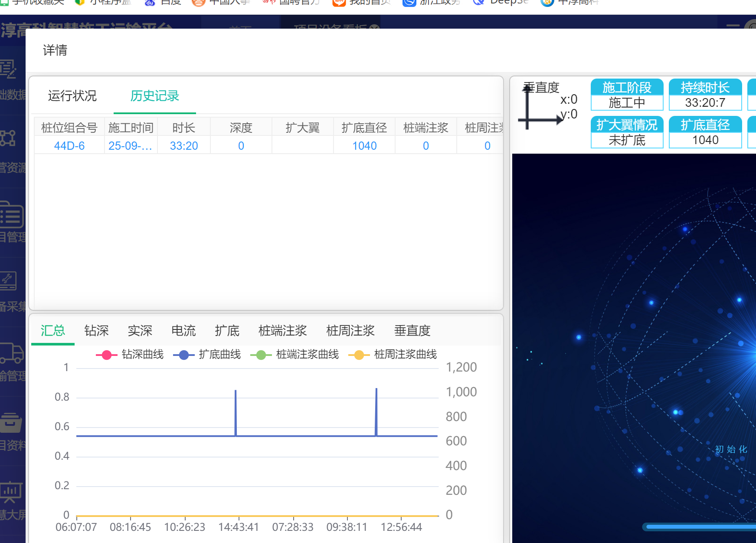Switch chart to the 电流 tab
The height and width of the screenshot is (543, 756).
click(x=183, y=331)
